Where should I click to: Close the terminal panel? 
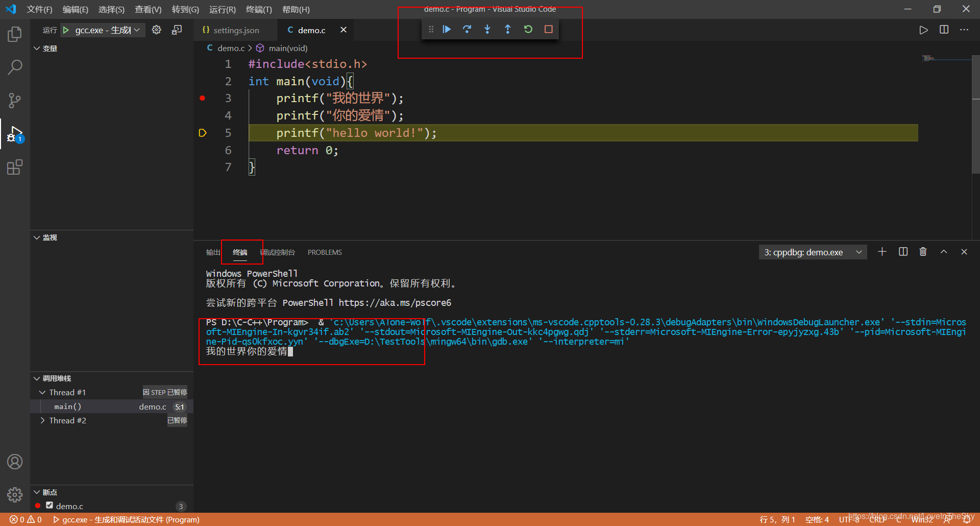click(x=964, y=252)
